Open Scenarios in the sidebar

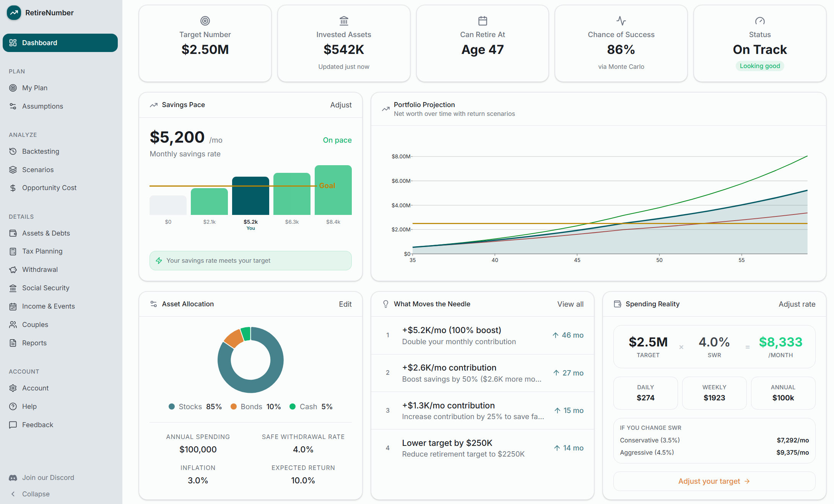point(60,170)
